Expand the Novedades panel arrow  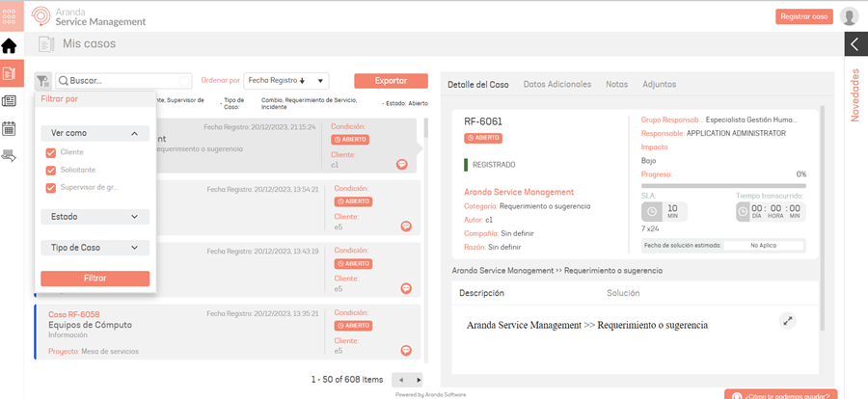click(855, 44)
